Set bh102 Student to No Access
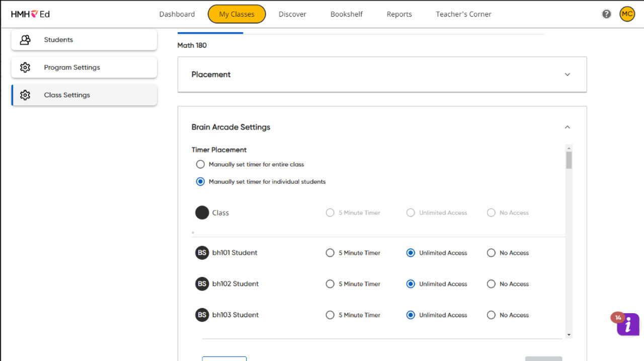Image resolution: width=644 pixels, height=361 pixels. [x=491, y=284]
